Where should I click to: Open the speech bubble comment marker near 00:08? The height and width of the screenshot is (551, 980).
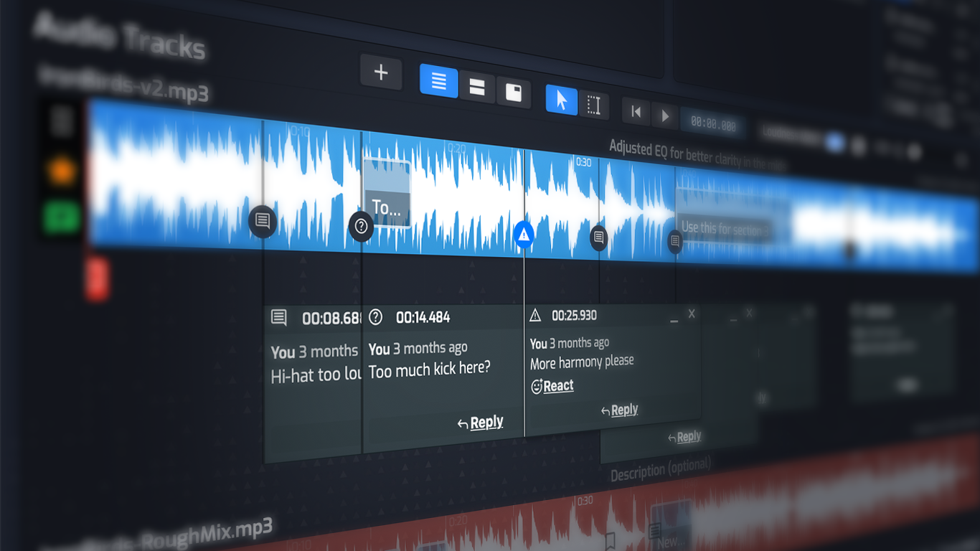coord(263,222)
